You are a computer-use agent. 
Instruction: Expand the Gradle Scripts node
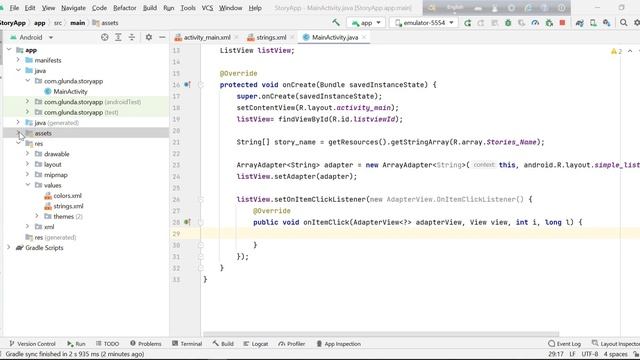(x=9, y=247)
